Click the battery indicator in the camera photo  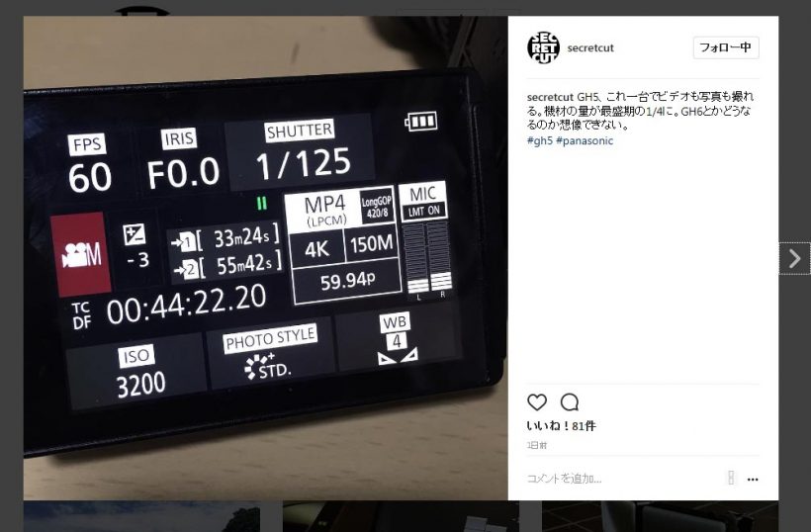[421, 122]
